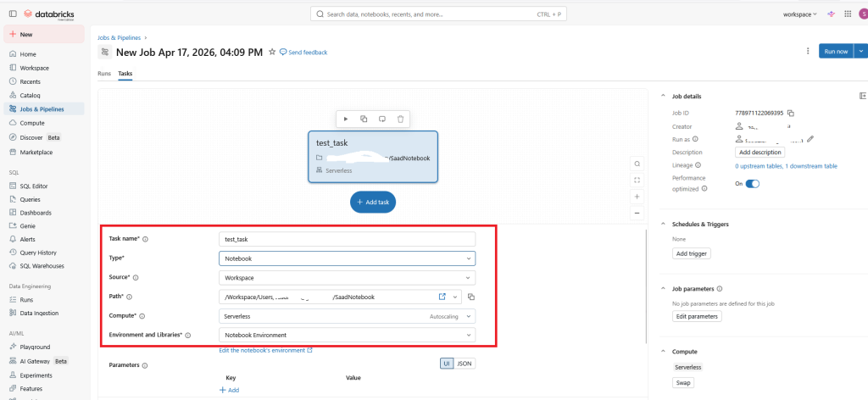868x400 pixels.
Task: Click the zoom in plus icon on canvas
Action: [x=637, y=197]
